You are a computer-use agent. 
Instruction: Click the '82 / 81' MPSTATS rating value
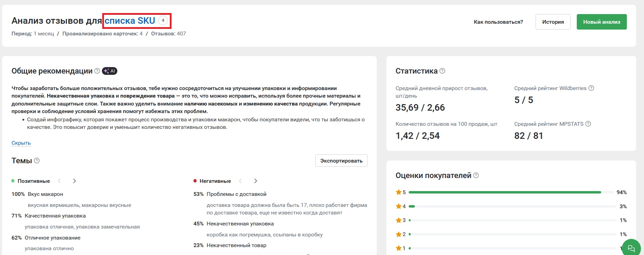tap(528, 136)
